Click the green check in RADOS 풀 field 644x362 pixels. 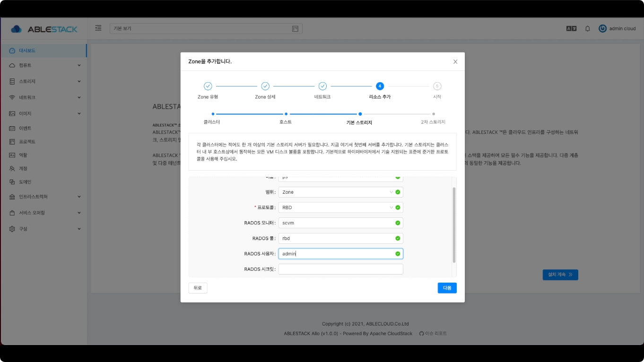pos(398,238)
